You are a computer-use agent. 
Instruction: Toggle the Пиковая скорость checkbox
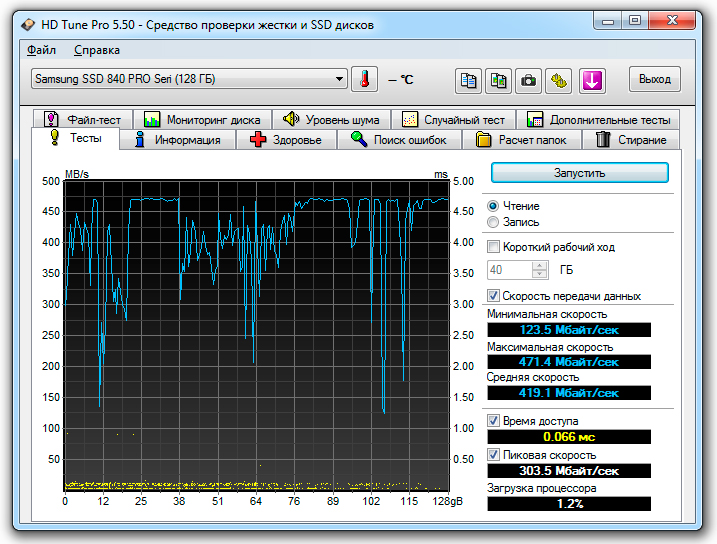493,455
